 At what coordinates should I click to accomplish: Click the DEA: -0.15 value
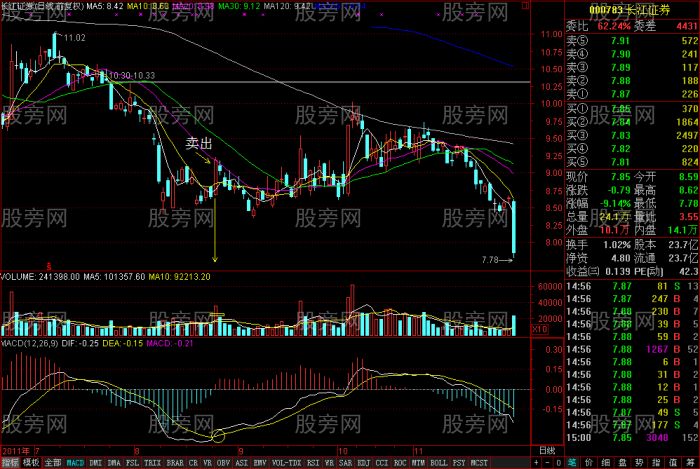(x=122, y=343)
